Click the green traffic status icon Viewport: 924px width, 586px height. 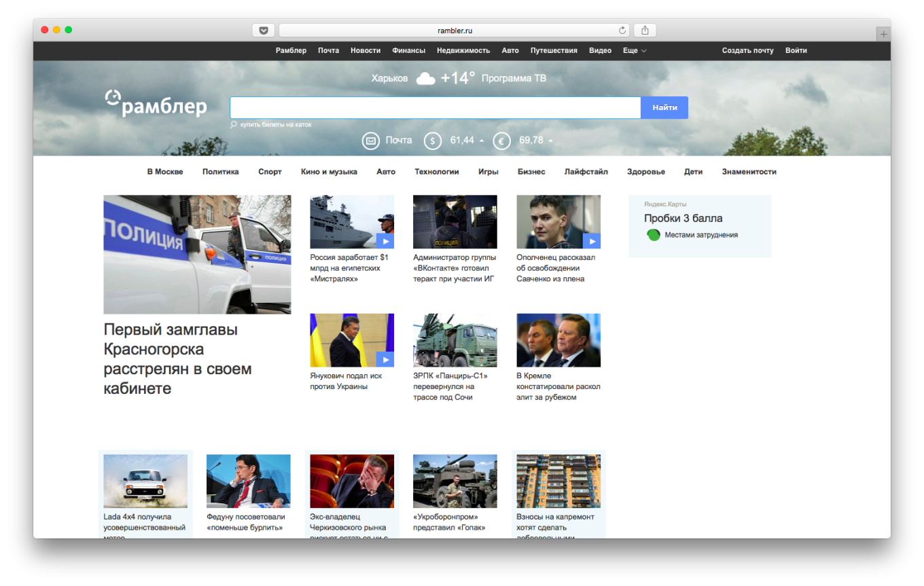pos(654,235)
